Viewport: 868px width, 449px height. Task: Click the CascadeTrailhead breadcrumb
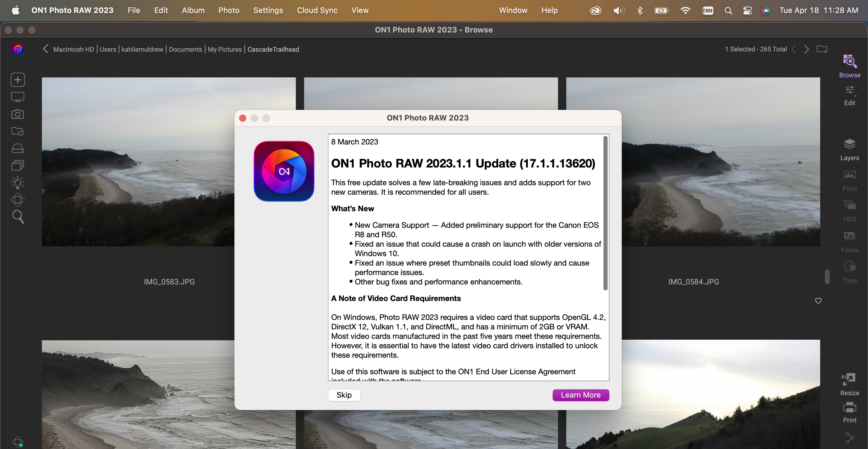tap(273, 49)
